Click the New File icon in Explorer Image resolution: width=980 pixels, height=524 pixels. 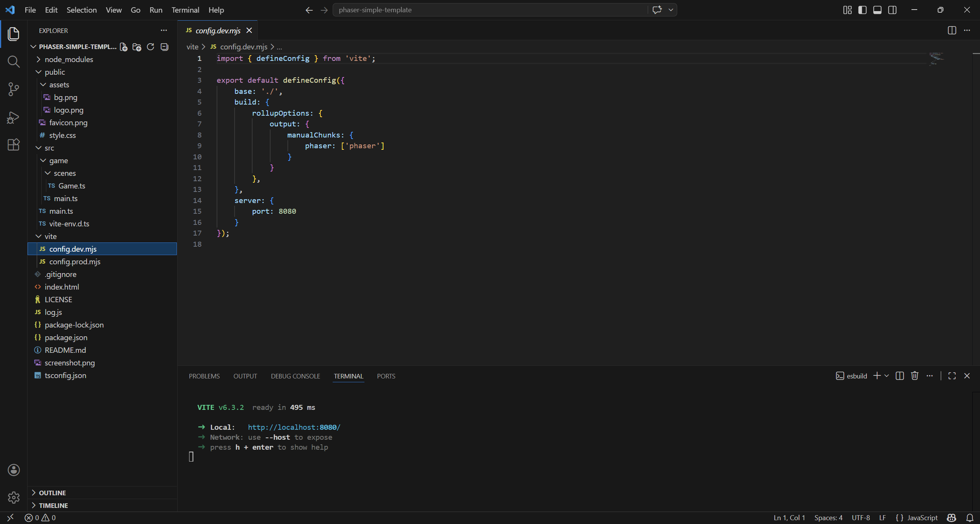124,47
